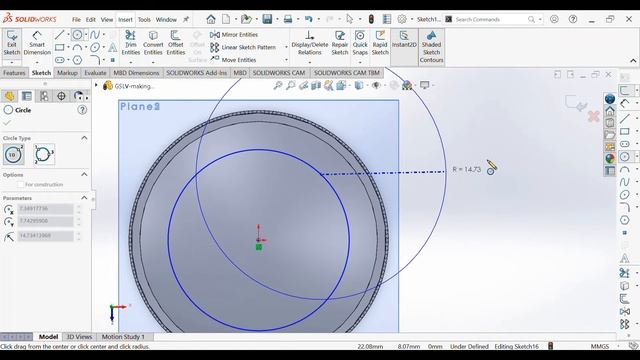
Task: Collapse the Parameters section
Action: (84, 198)
